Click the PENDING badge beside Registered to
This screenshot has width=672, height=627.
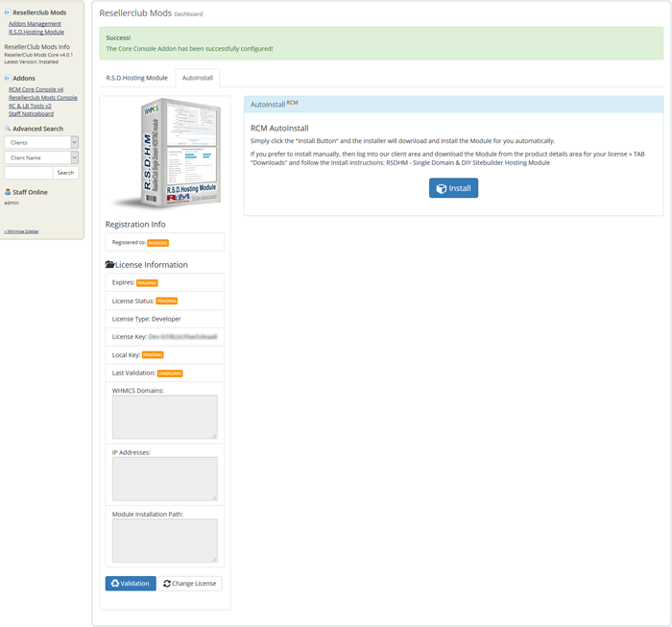click(x=157, y=243)
